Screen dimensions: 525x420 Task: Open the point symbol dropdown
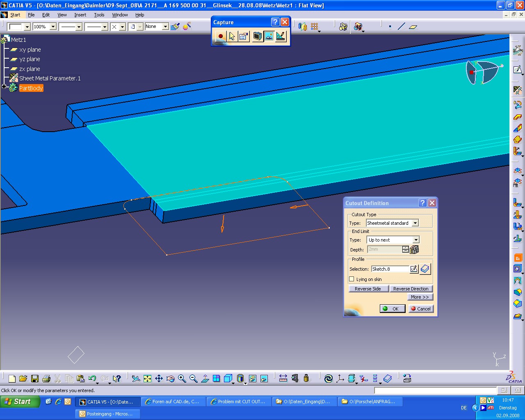pos(122,27)
